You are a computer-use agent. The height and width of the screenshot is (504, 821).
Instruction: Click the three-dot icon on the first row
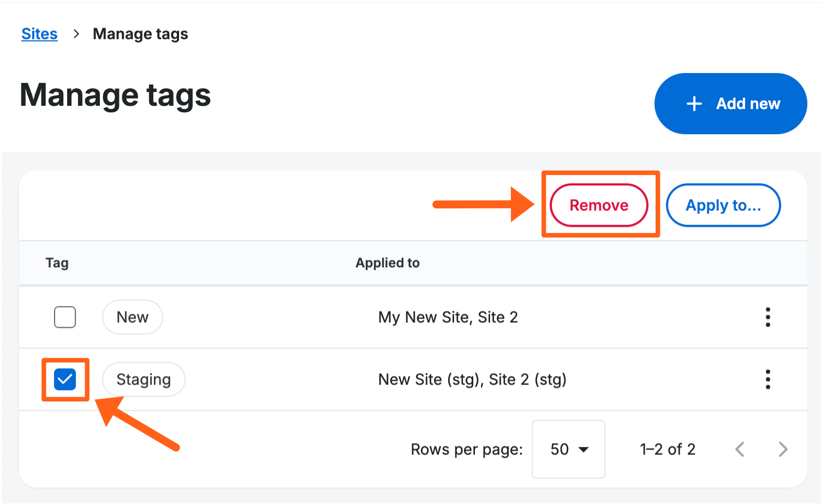pyautogui.click(x=768, y=317)
